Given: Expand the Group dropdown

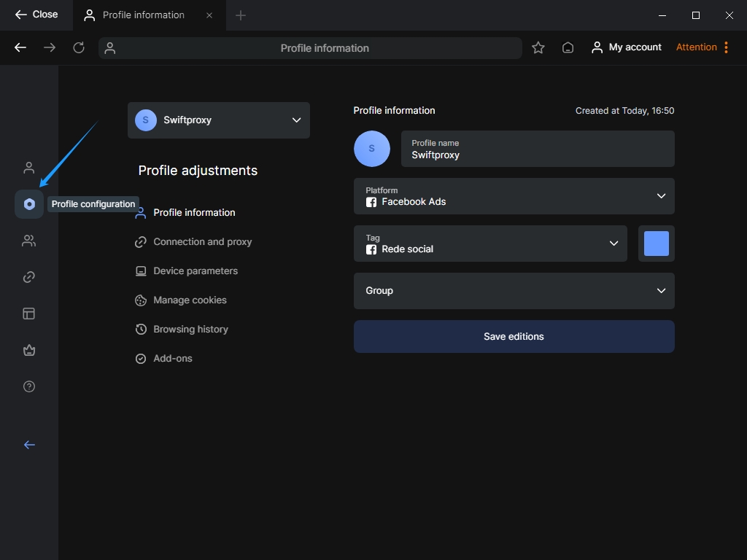Looking at the screenshot, I should [x=514, y=291].
